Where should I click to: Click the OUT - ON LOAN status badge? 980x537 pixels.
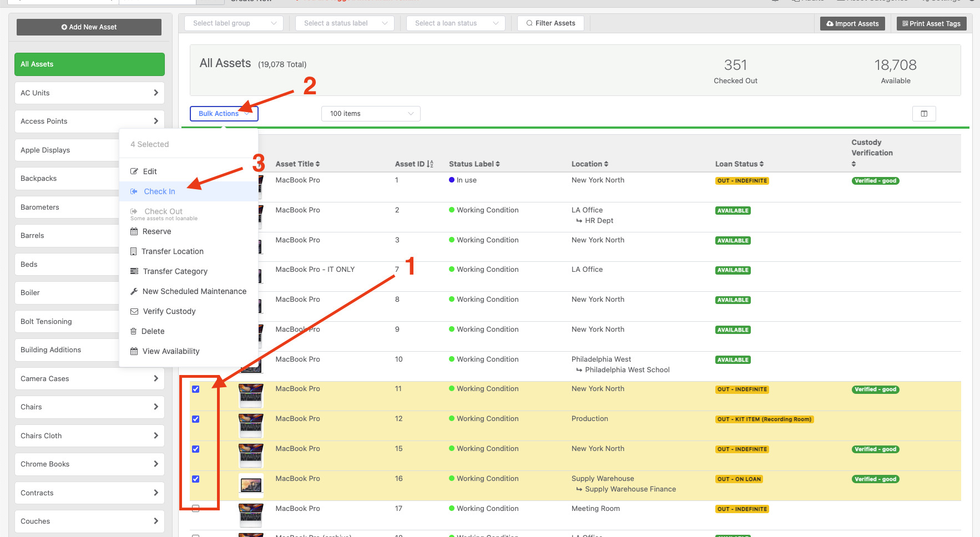point(739,479)
